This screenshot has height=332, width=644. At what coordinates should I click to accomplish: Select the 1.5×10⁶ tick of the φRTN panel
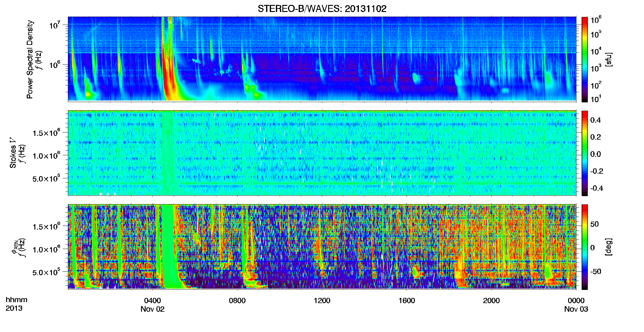pyautogui.click(x=46, y=227)
